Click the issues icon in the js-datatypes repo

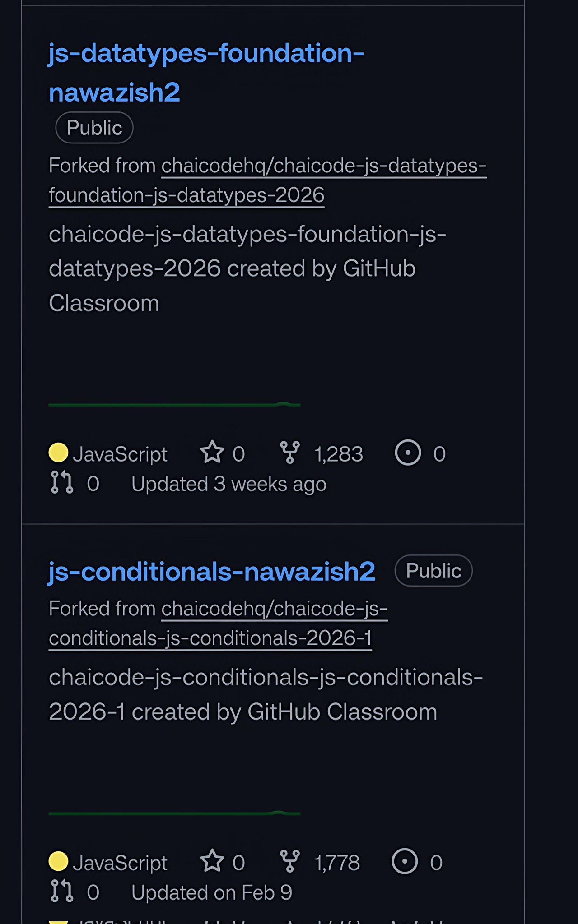(408, 453)
